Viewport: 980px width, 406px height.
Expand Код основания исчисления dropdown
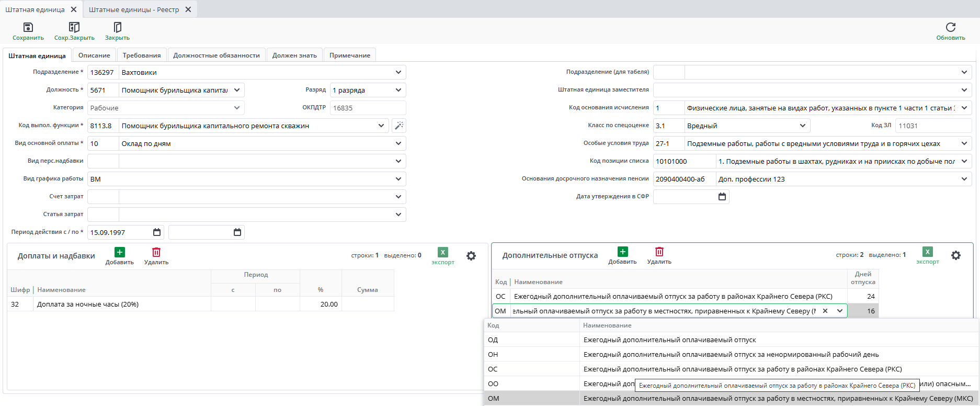coord(964,108)
